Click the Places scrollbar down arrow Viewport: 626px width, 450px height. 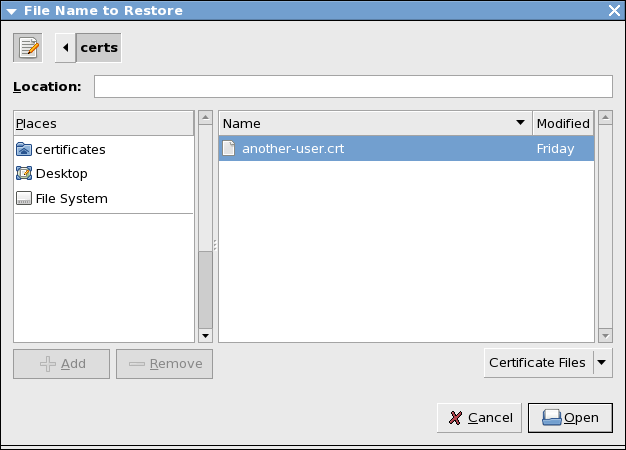pyautogui.click(x=206, y=336)
